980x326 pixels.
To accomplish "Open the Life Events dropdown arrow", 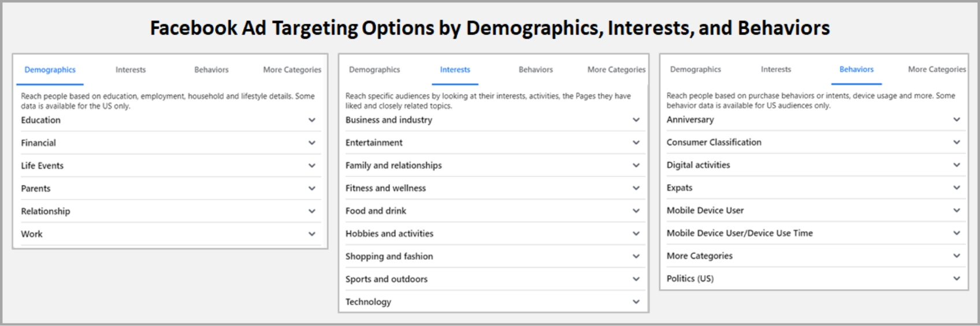I will pyautogui.click(x=312, y=166).
